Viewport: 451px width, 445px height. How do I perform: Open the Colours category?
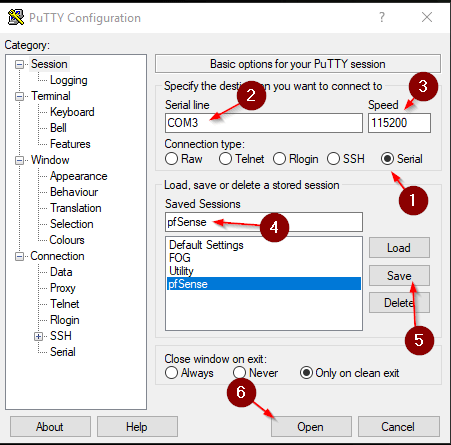[67, 240]
